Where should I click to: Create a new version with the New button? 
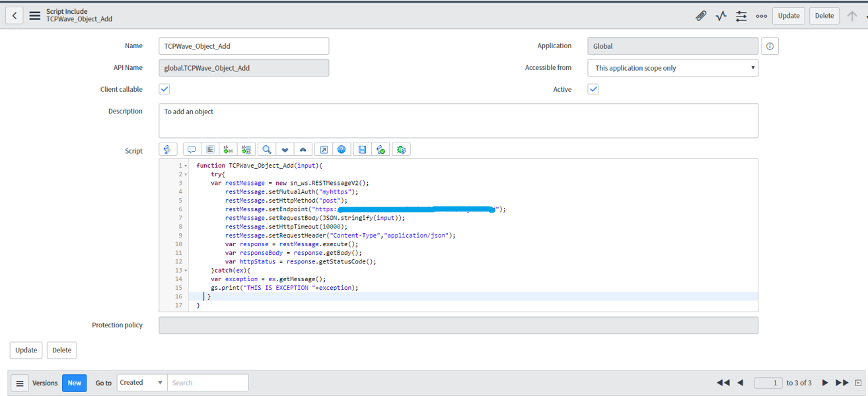pyautogui.click(x=74, y=383)
